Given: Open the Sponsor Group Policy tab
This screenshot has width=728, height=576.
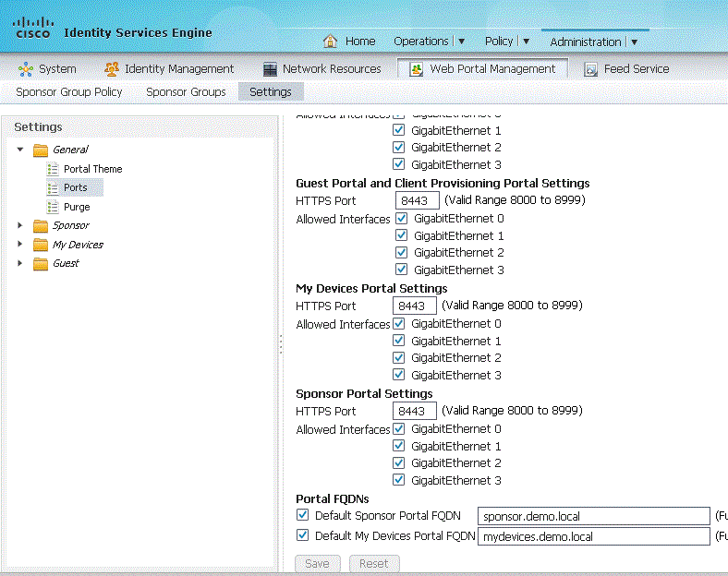Looking at the screenshot, I should [x=69, y=92].
